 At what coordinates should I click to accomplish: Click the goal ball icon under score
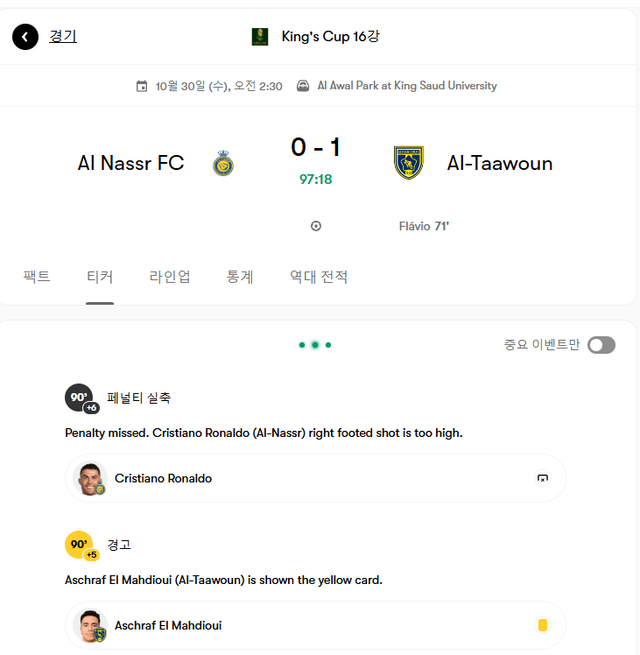pyautogui.click(x=316, y=226)
